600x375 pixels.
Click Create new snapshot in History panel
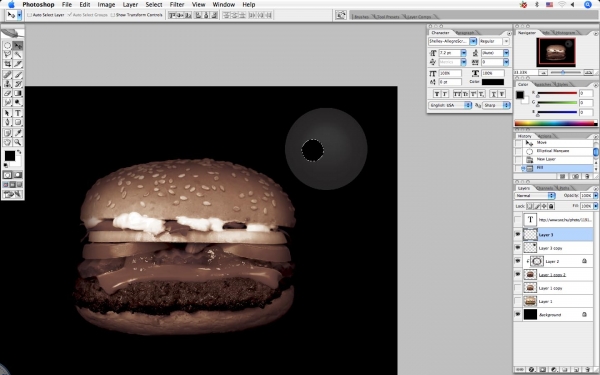575,176
